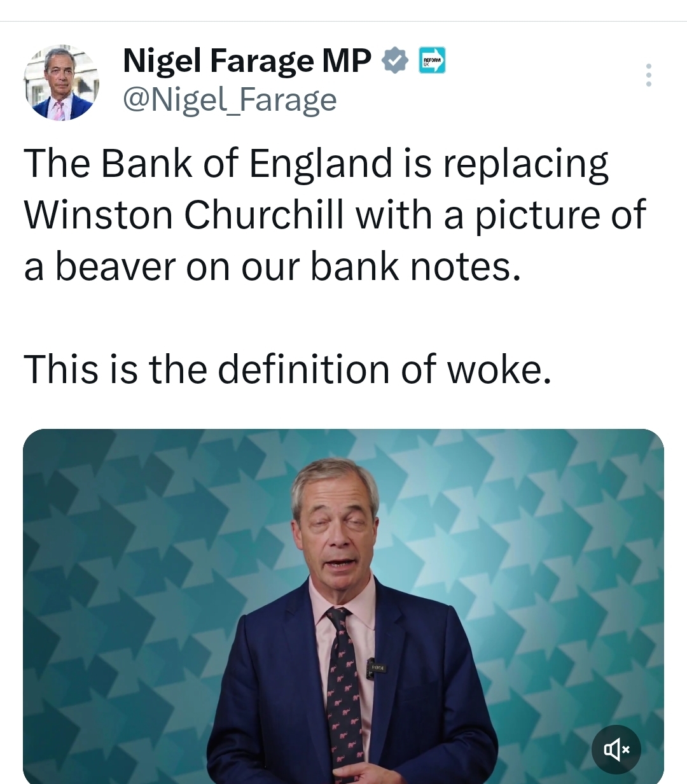Open Nigel Farage's profile picture
The image size is (687, 784).
click(62, 83)
